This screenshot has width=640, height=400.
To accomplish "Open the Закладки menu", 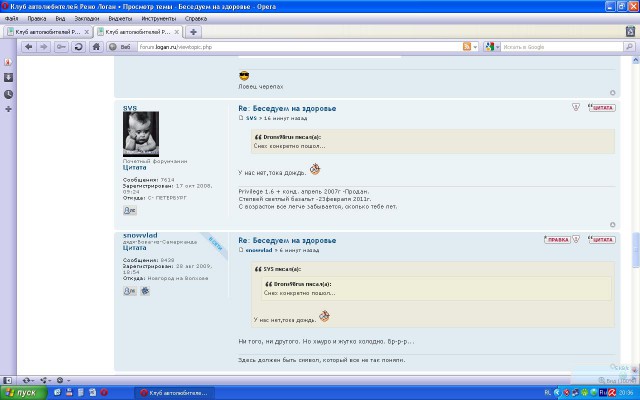I will (87, 18).
